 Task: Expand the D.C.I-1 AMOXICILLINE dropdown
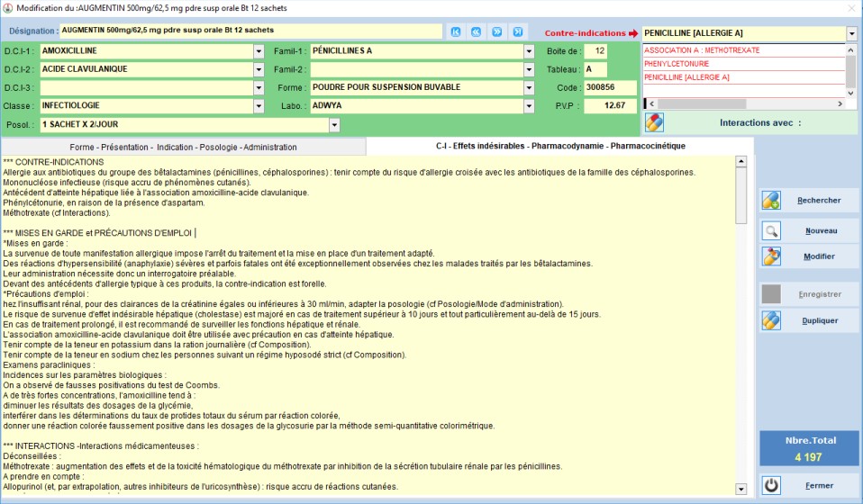pyautogui.click(x=259, y=51)
